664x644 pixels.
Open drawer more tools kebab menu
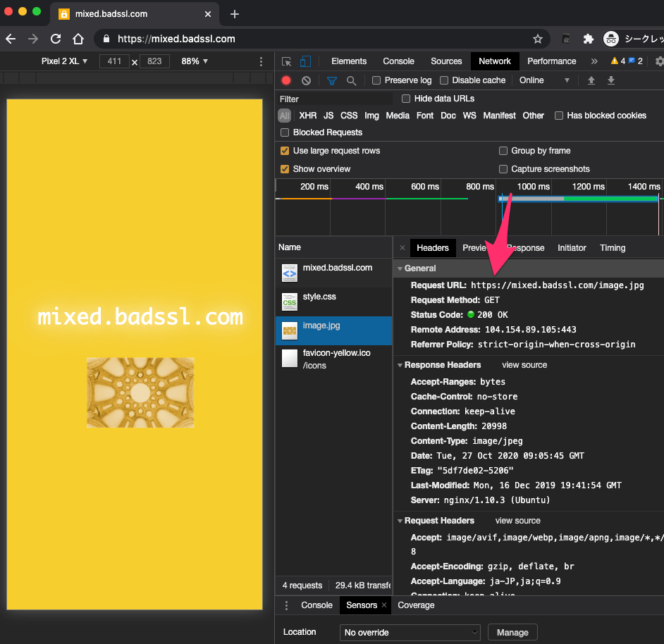tap(287, 605)
